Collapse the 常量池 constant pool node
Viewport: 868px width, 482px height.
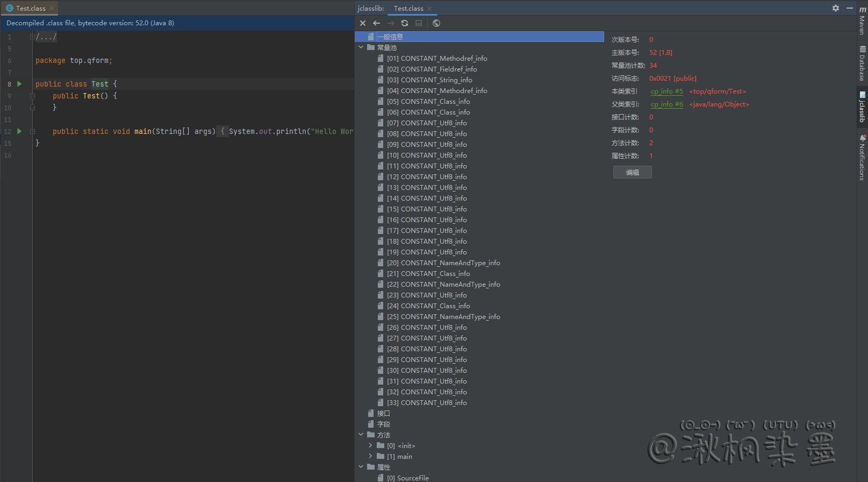coord(361,47)
